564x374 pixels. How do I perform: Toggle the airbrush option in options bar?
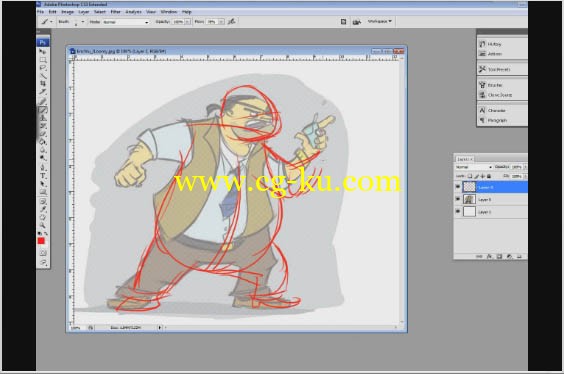pyautogui.click(x=232, y=22)
